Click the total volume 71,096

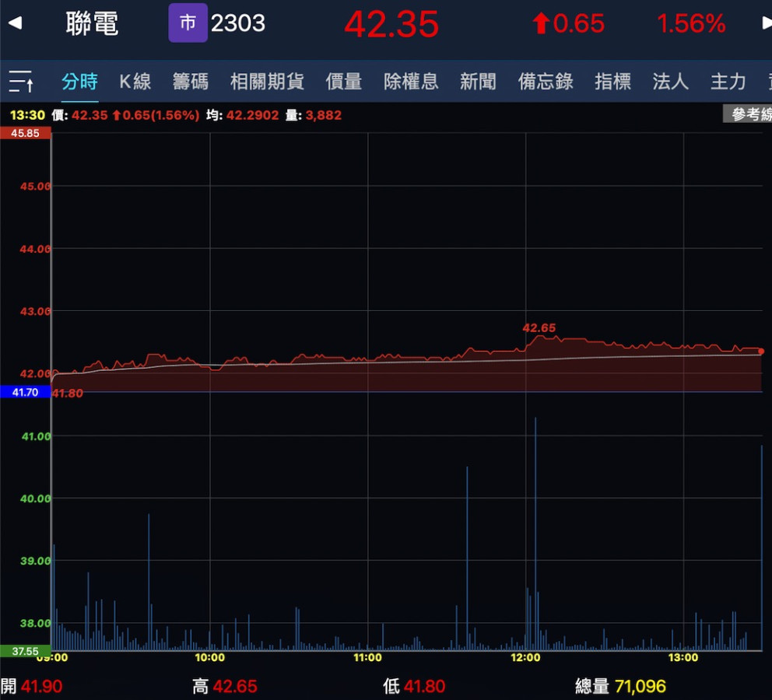(640, 686)
